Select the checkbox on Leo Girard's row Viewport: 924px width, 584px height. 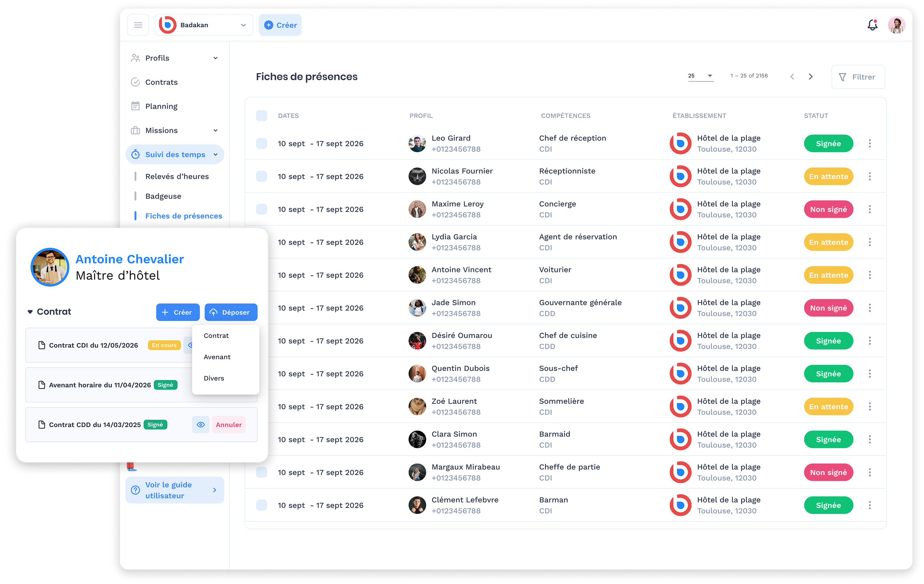point(261,143)
